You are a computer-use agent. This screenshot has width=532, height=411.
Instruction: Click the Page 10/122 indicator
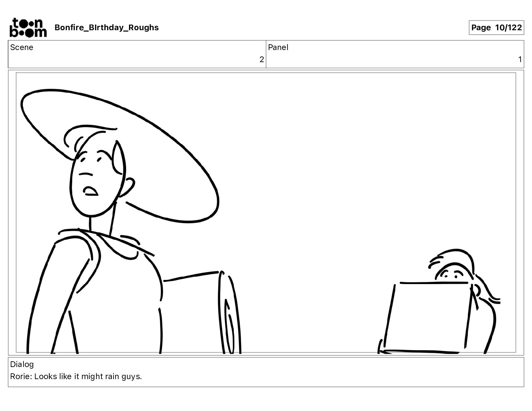(496, 28)
